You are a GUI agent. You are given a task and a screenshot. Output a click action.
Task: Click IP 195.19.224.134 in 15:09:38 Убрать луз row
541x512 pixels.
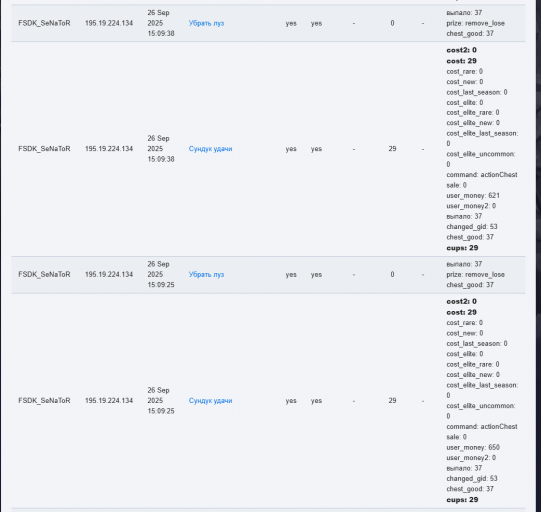pos(109,23)
